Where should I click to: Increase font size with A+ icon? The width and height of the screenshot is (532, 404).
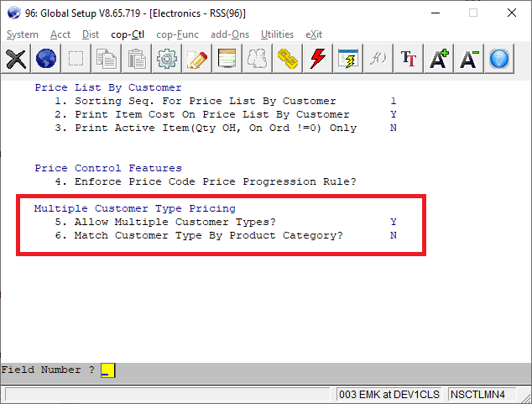438,59
